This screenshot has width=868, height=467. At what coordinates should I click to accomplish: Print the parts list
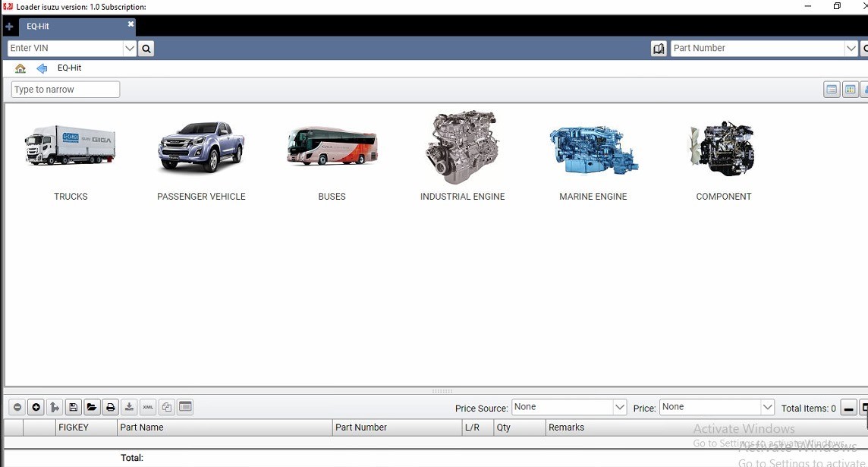pyautogui.click(x=111, y=407)
